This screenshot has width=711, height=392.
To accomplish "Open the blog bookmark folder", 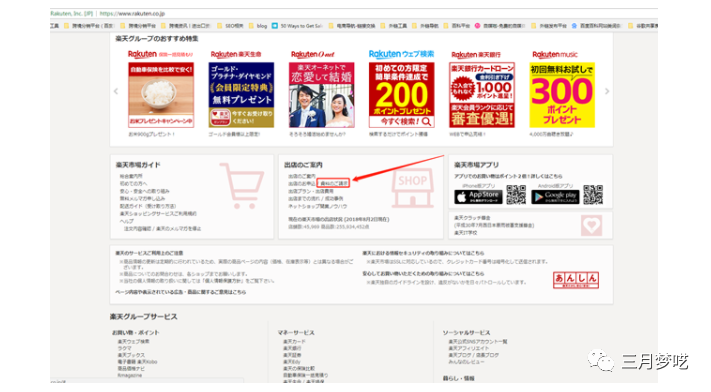I will (258, 26).
